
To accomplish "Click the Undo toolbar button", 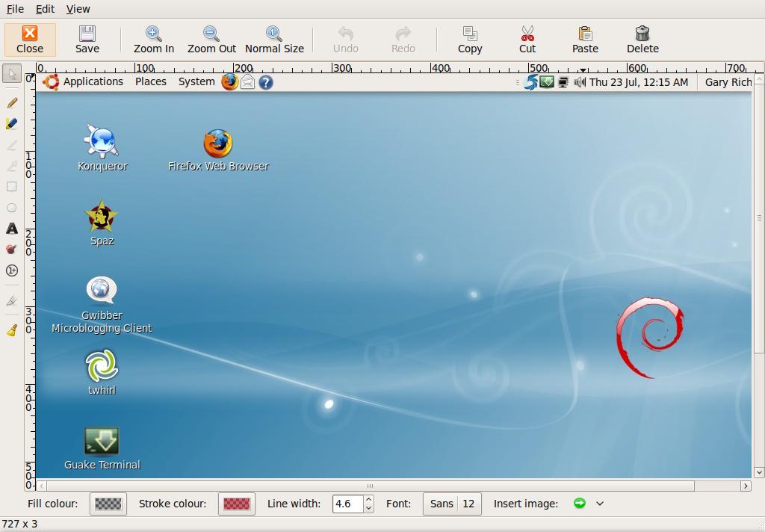I will 345,40.
